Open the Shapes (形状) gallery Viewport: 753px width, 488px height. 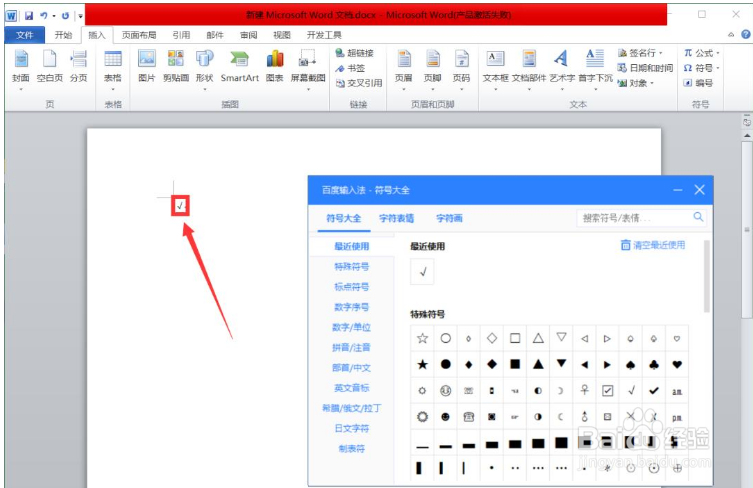(204, 70)
